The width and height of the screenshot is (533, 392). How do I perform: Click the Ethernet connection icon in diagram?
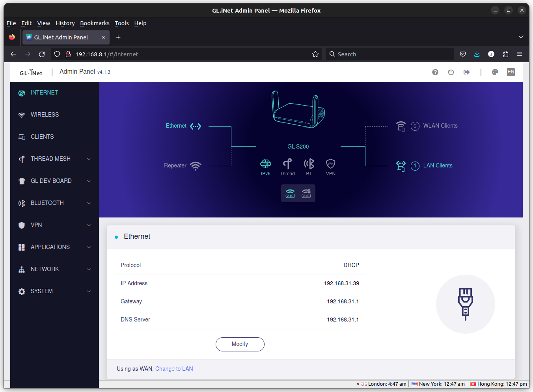coord(196,126)
